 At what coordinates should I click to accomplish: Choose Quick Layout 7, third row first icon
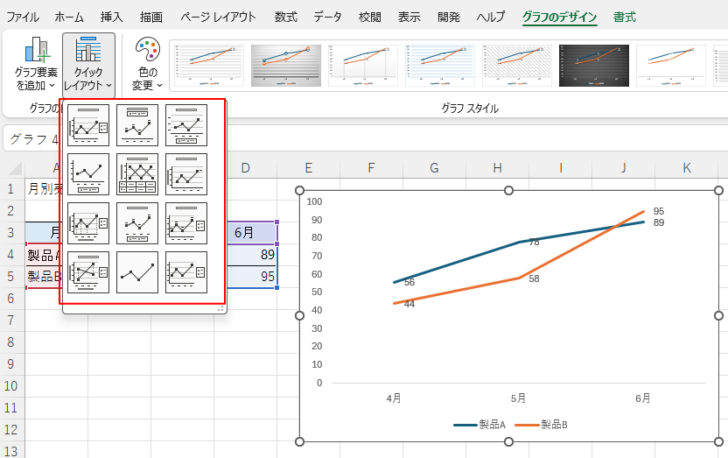(x=88, y=223)
